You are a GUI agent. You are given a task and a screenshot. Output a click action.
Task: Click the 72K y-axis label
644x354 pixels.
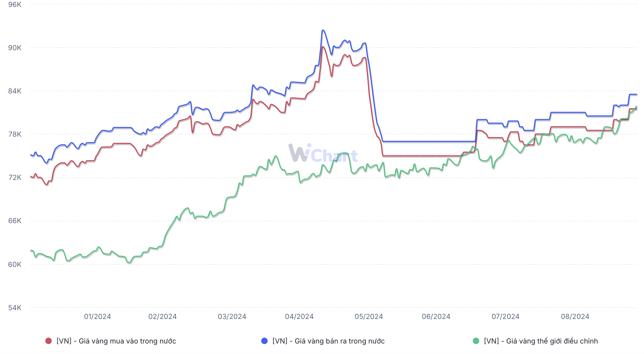[x=15, y=178]
